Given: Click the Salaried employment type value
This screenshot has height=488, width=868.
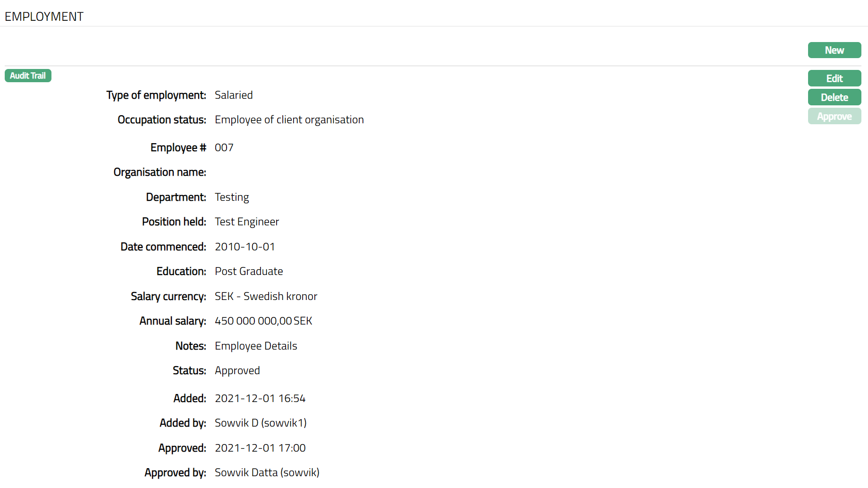Looking at the screenshot, I should point(234,95).
